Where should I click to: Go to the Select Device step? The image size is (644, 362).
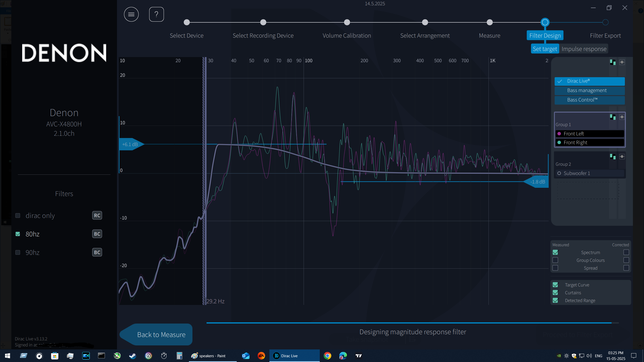tap(186, 35)
